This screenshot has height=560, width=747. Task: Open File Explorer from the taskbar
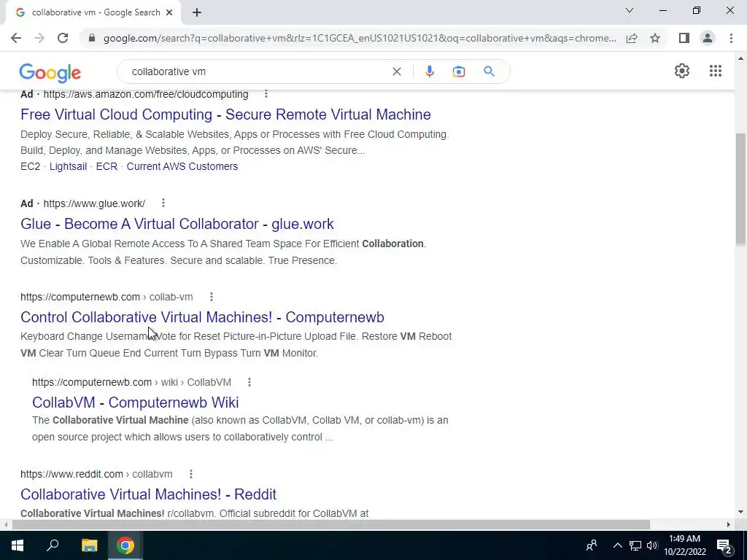pos(89,545)
